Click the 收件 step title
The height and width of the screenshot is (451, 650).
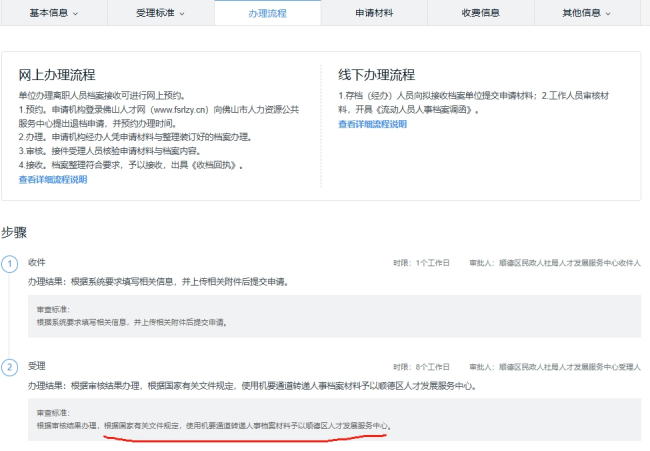[36, 262]
